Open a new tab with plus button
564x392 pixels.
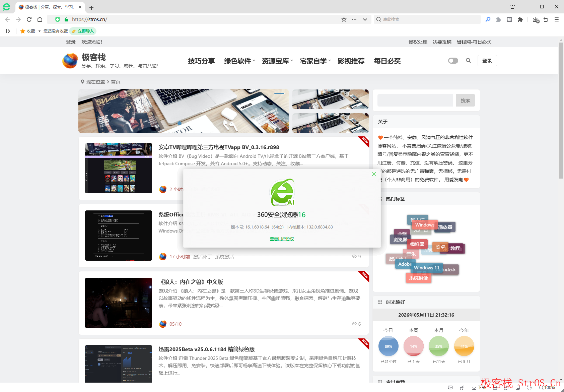91,7
